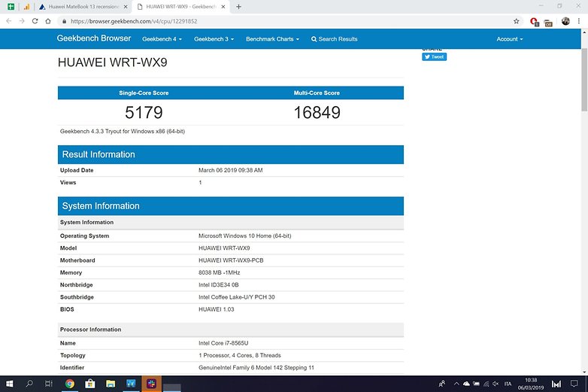Open the Benchmark Charts dropdown
588x392 pixels.
[x=273, y=39]
